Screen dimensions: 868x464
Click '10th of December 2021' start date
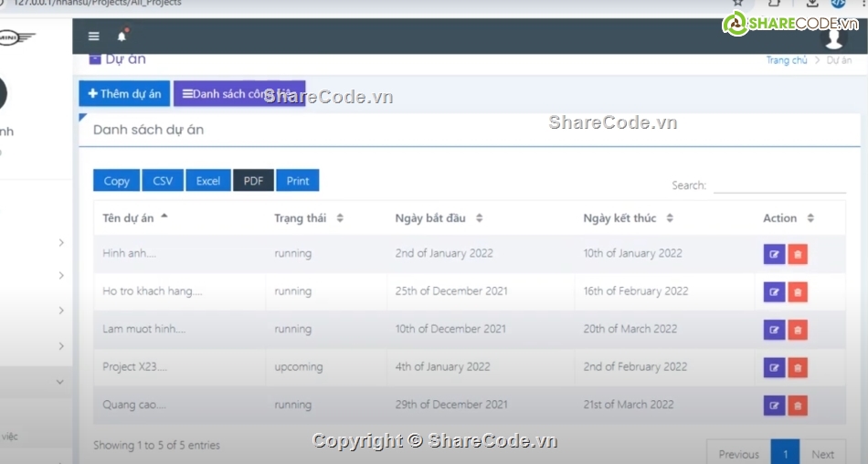(450, 329)
